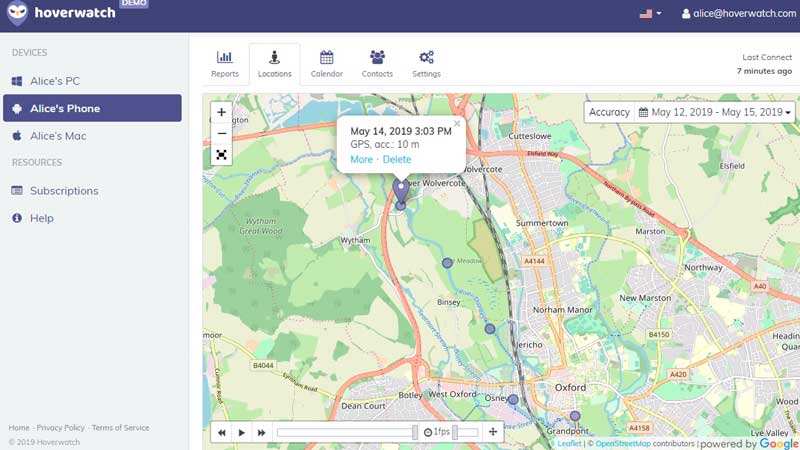The width and height of the screenshot is (800, 450).
Task: Zoom in on the map
Action: pyautogui.click(x=221, y=112)
